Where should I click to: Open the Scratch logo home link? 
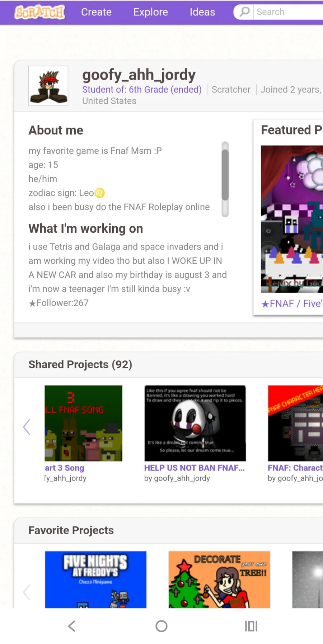[x=40, y=12]
